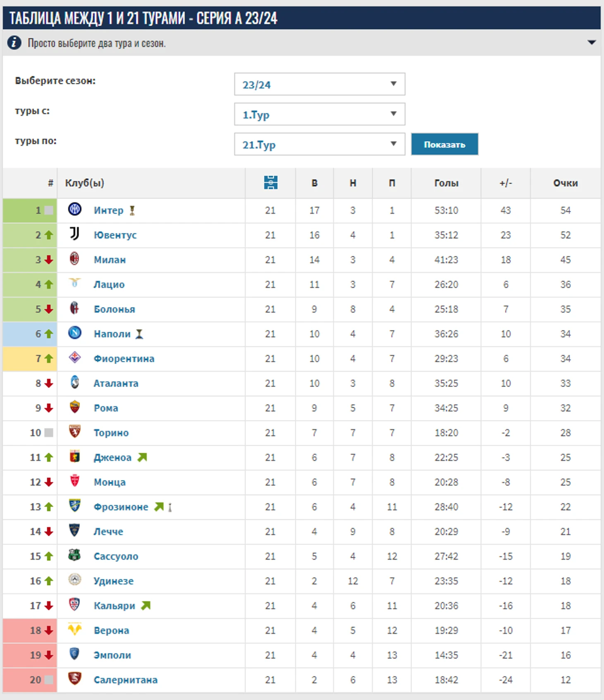Expand the info bar with the arrow
This screenshot has height=700, width=604.
(592, 42)
